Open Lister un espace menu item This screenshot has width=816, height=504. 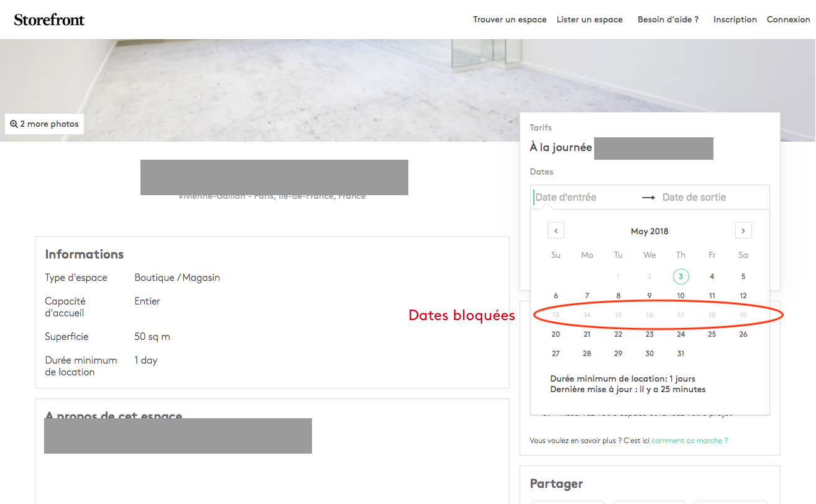coord(589,19)
